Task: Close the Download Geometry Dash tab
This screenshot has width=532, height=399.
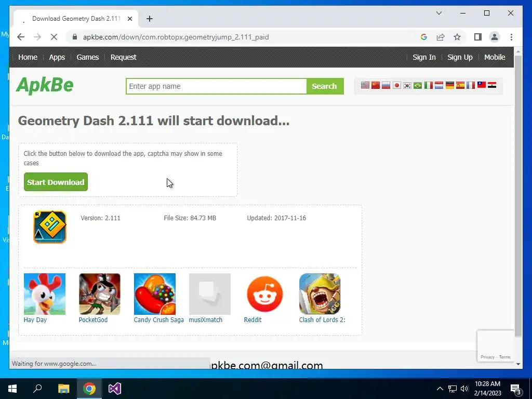Action: coord(129,19)
